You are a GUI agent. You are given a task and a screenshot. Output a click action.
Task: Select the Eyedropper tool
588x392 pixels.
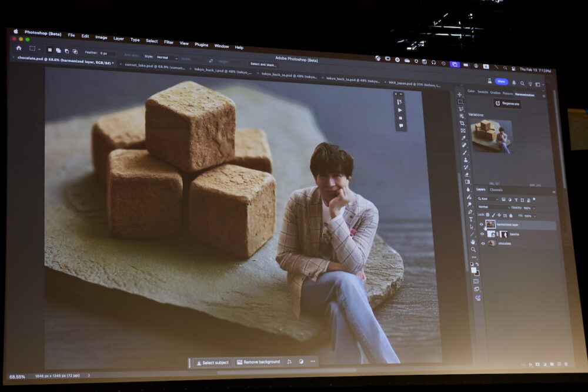click(x=463, y=138)
